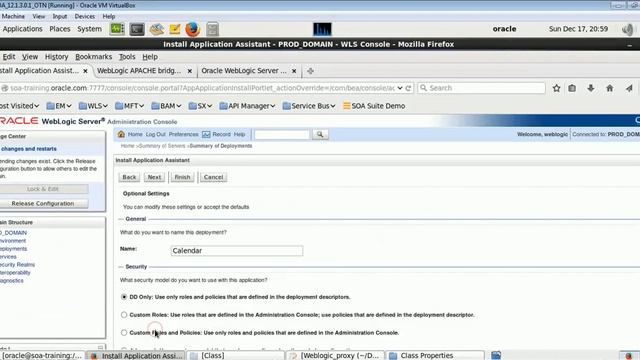Open a new Firefox tab with plus icon
The image size is (640, 360).
point(310,71)
